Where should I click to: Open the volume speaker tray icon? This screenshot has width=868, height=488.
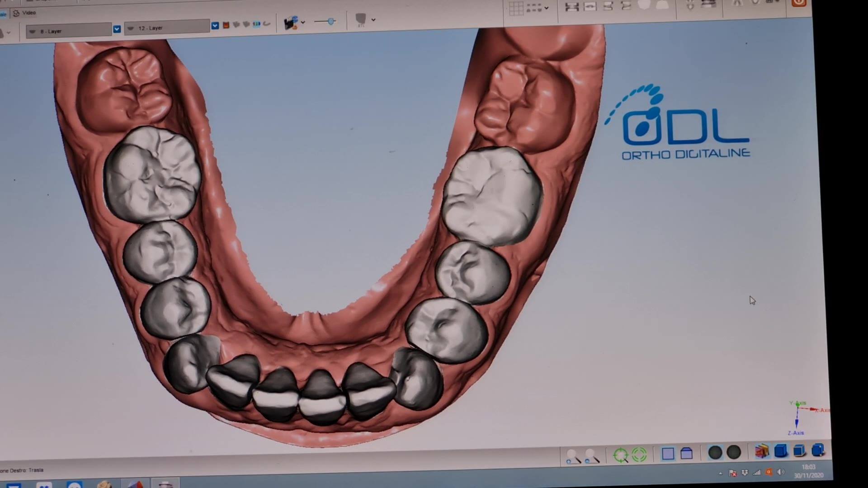click(x=781, y=472)
